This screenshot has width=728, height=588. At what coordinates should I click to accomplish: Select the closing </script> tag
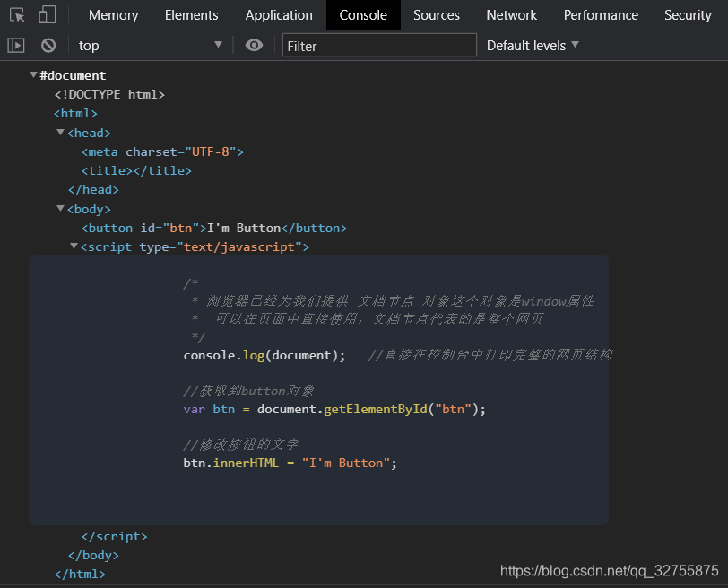[x=114, y=537]
